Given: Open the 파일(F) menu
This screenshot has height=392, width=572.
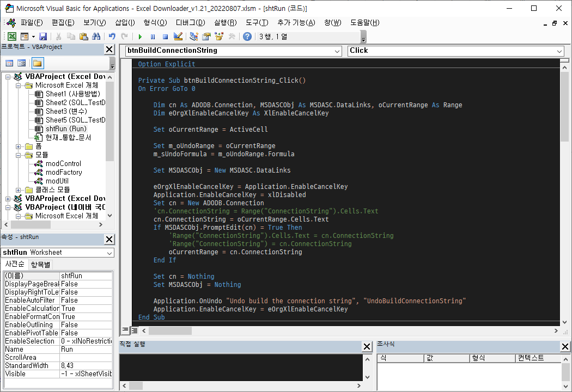Looking at the screenshot, I should (32, 23).
